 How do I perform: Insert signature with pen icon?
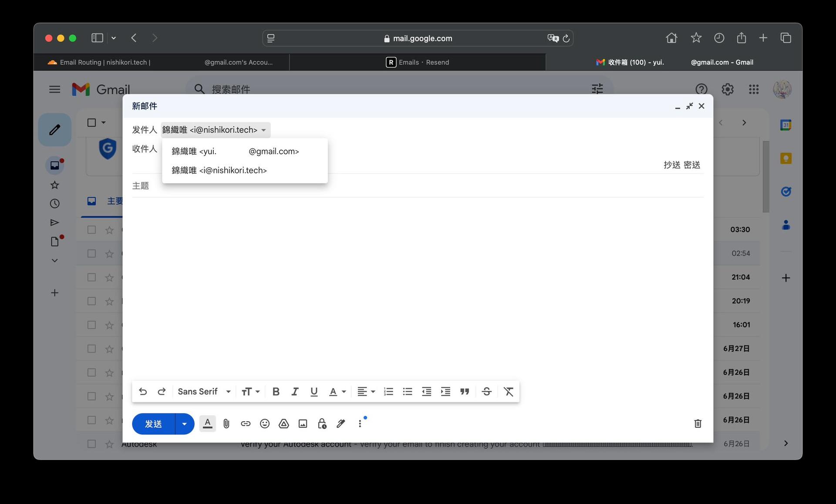coord(341,423)
